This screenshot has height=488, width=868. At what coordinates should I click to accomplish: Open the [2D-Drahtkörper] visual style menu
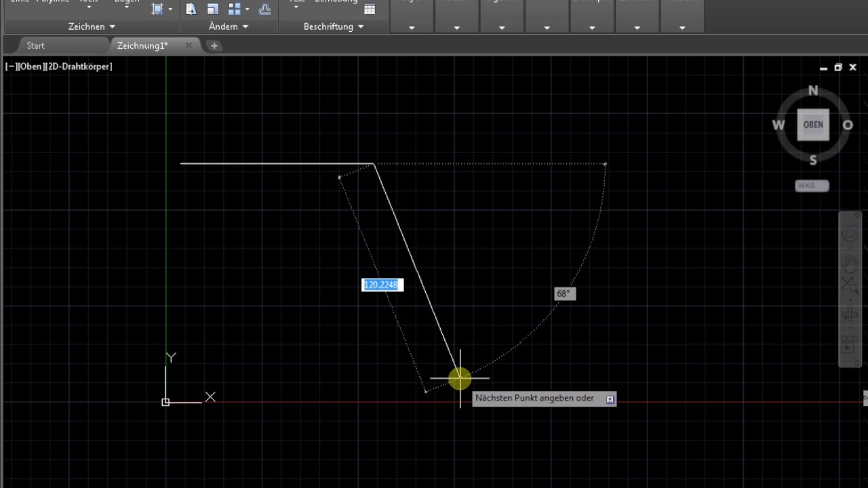79,66
